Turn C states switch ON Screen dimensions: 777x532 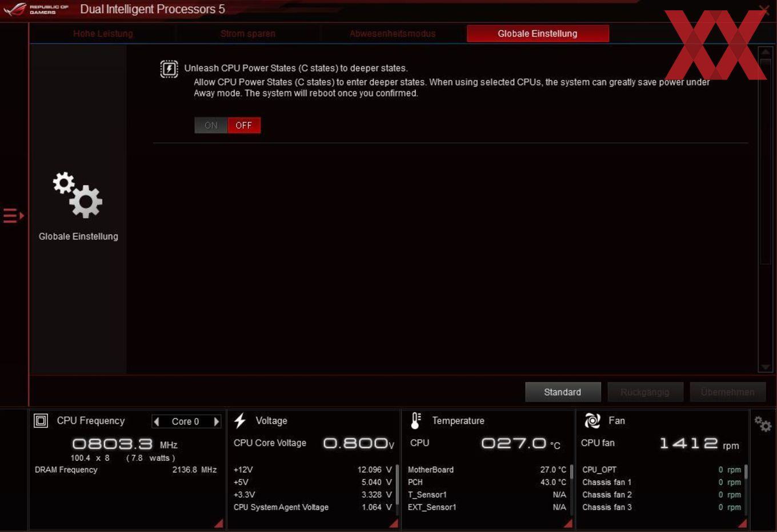point(211,125)
